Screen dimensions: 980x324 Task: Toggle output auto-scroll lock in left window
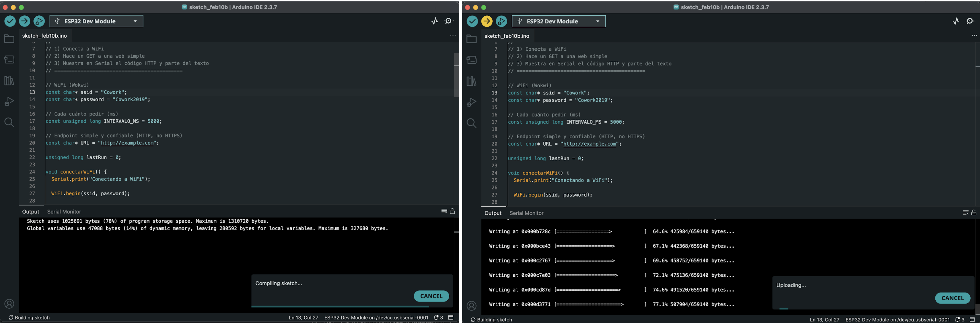tap(452, 211)
